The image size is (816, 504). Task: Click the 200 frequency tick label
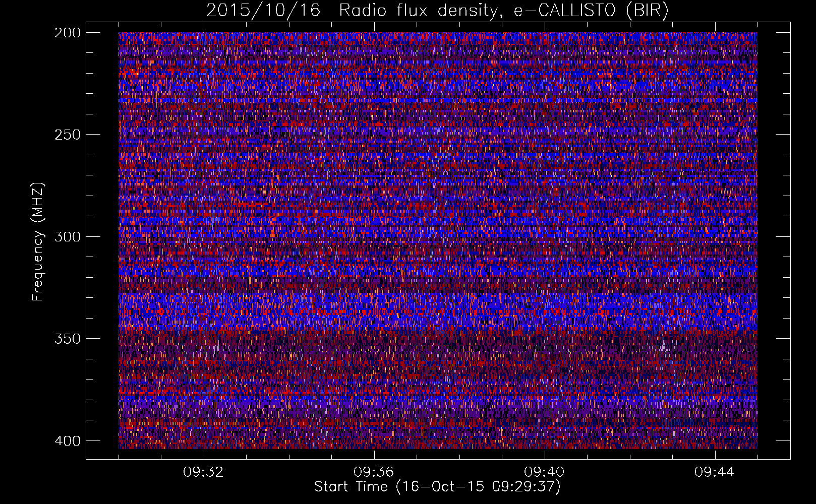click(67, 32)
